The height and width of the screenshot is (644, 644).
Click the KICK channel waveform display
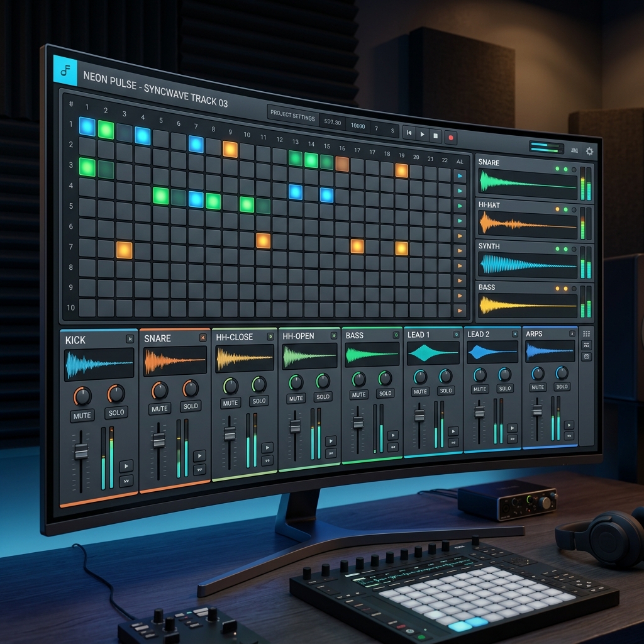tap(99, 364)
